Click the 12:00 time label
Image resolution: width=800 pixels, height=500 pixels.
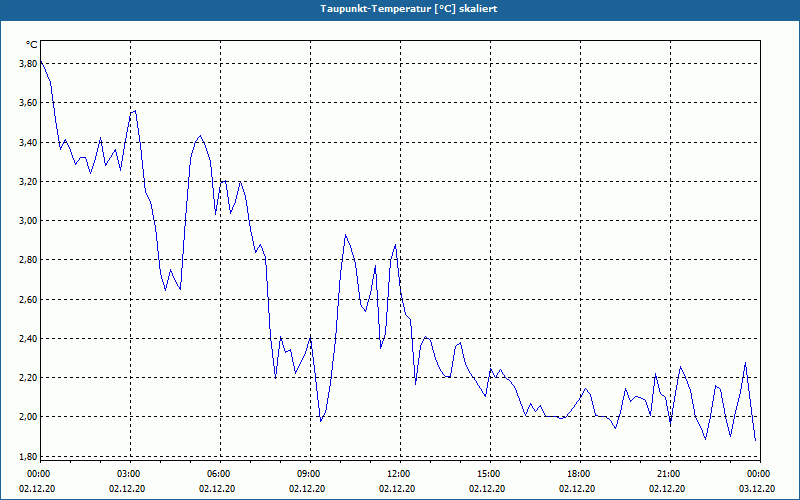pos(398,474)
